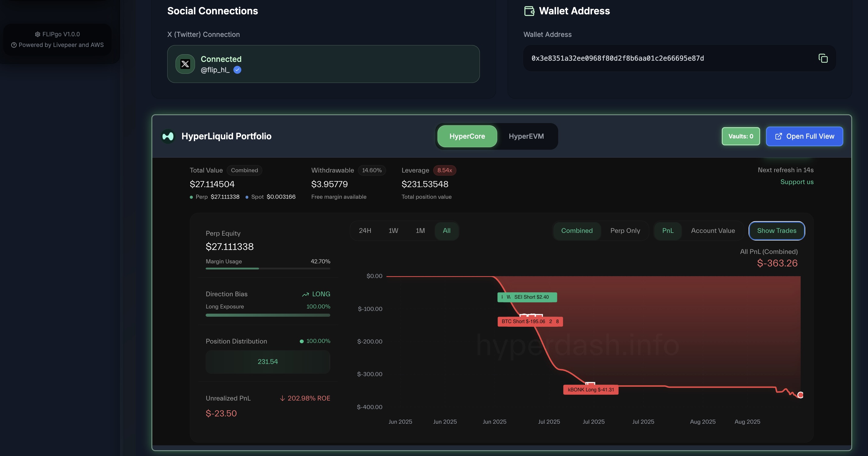Viewport: 868px width, 456px height.
Task: Select the 1M time range
Action: pyautogui.click(x=420, y=230)
